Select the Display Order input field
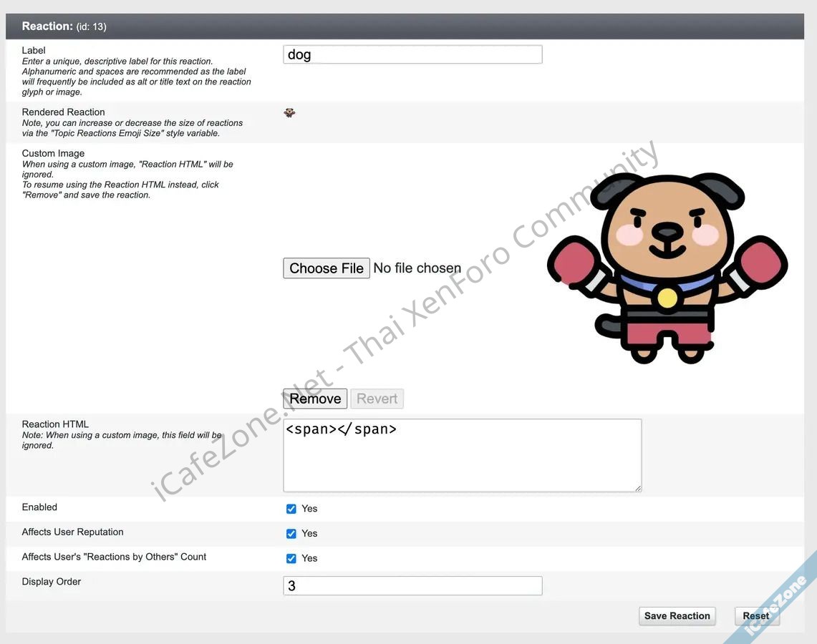Viewport: 817px width, 644px height. (412, 586)
